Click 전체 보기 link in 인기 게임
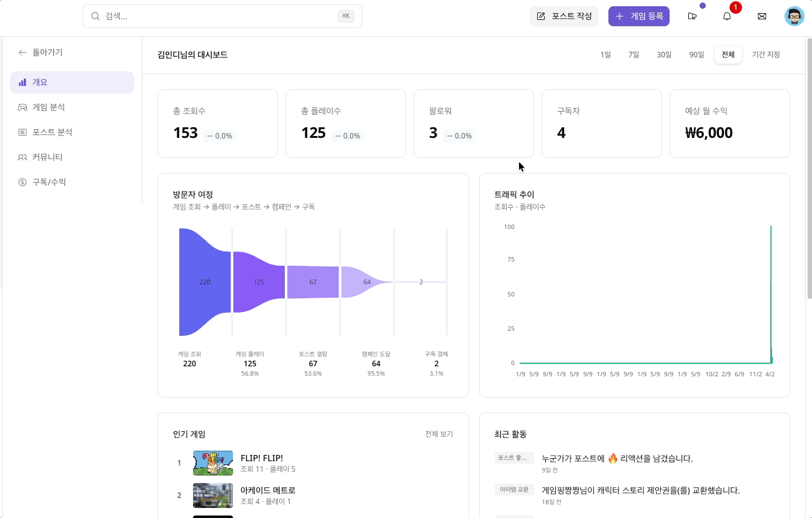 point(438,434)
